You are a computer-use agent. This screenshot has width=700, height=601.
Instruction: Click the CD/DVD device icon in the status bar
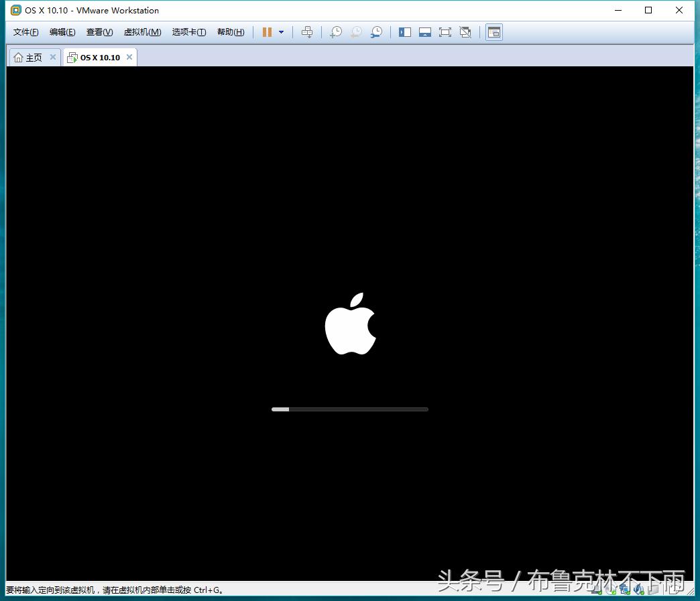[609, 590]
